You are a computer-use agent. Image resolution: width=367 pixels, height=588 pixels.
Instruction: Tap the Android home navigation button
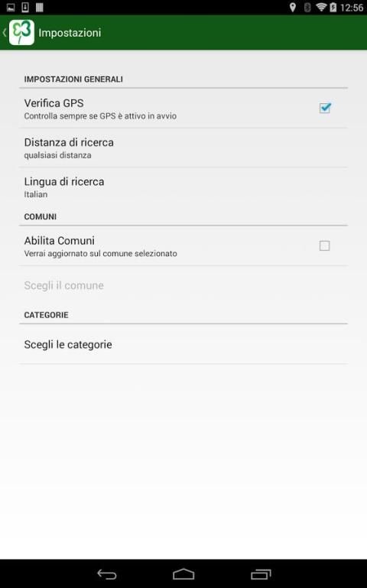click(183, 574)
